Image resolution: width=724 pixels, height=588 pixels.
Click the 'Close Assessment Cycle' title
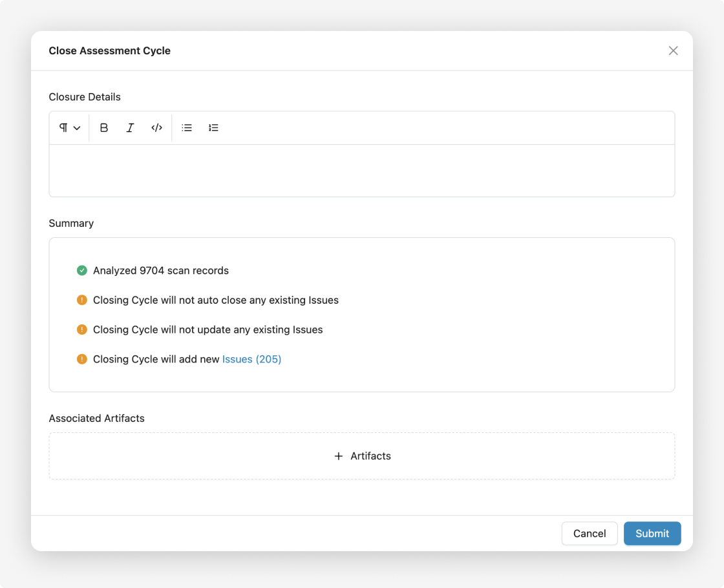tap(109, 51)
